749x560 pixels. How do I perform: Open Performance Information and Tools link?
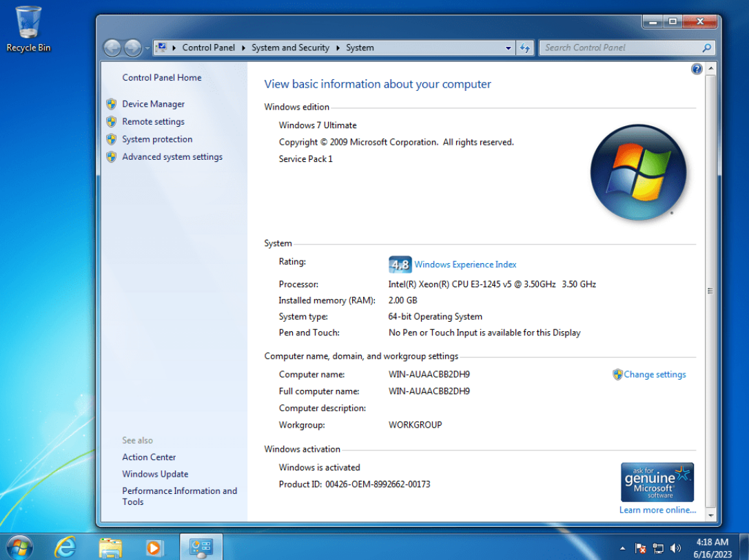point(179,496)
